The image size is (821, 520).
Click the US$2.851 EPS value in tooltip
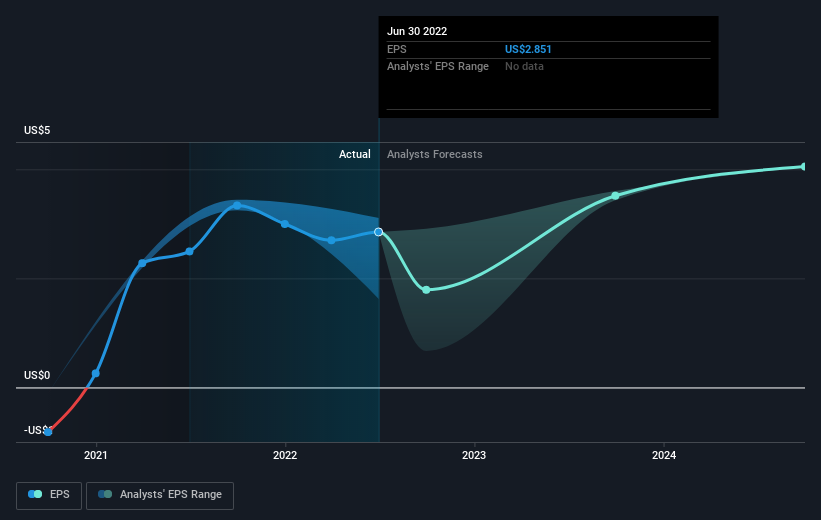click(x=528, y=49)
